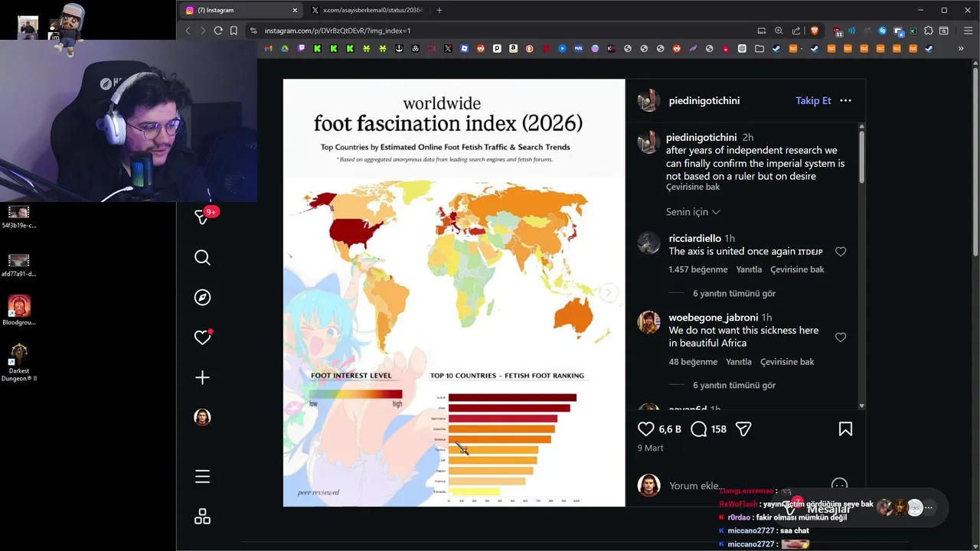Click the create new post plus icon
The height and width of the screenshot is (551, 980).
pyautogui.click(x=202, y=377)
